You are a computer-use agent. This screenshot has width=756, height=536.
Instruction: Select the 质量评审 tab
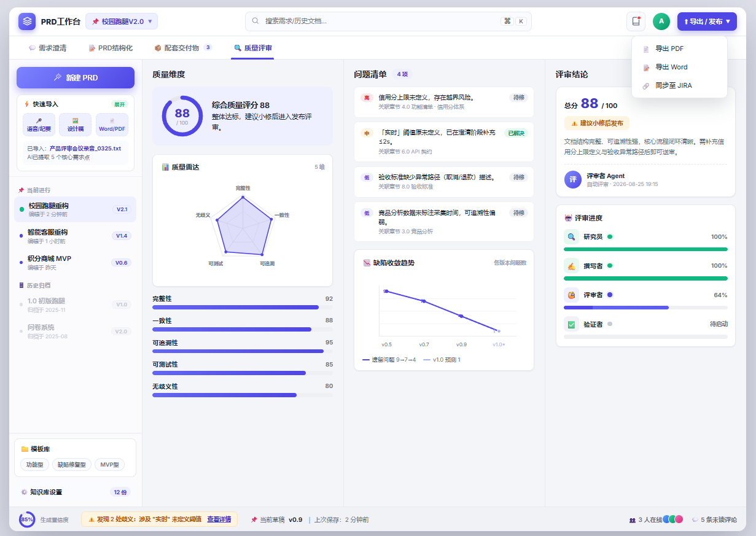(x=253, y=48)
